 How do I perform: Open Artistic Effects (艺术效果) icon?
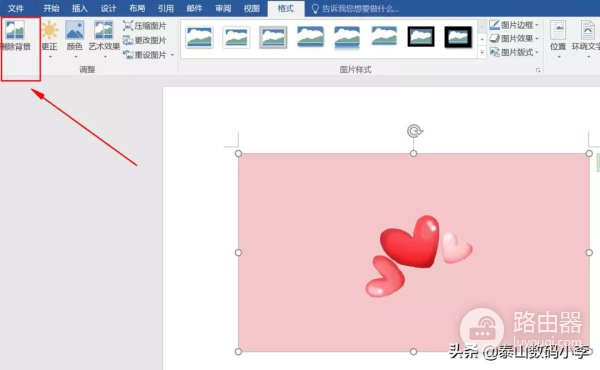104,30
